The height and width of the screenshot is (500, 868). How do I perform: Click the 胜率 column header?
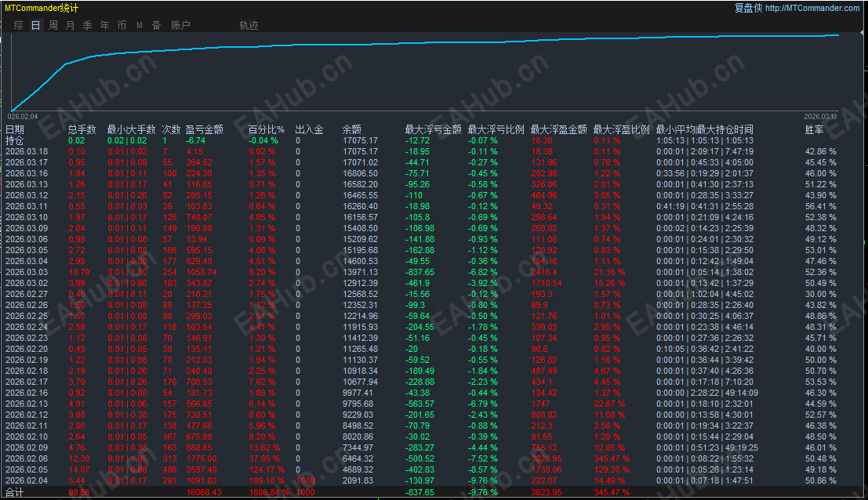point(815,129)
